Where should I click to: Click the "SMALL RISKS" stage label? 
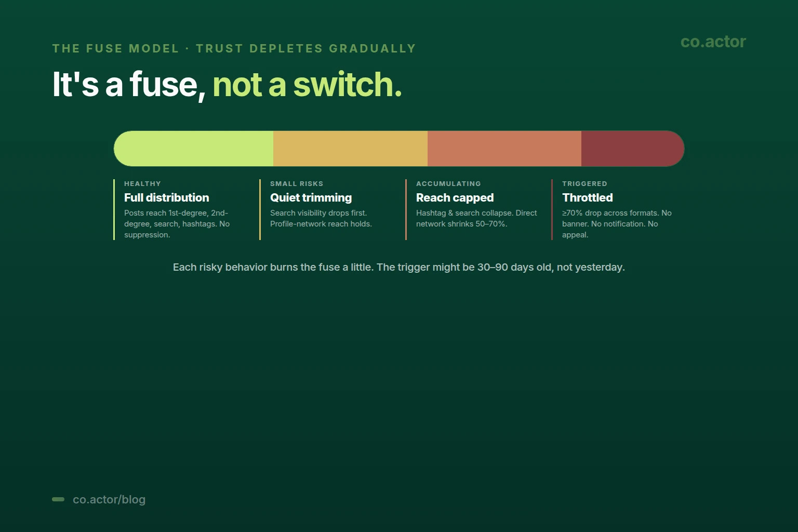pyautogui.click(x=297, y=183)
